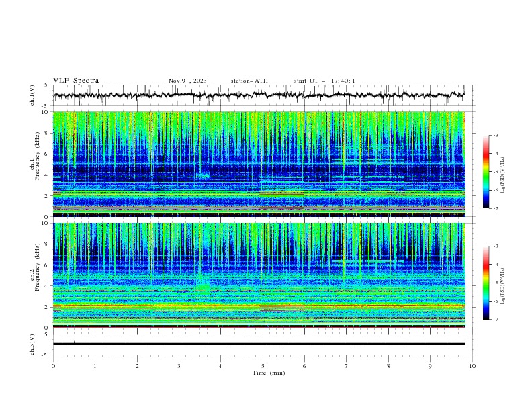Click the "station=ATH" header label
This screenshot has width=532, height=411.
(x=249, y=81)
